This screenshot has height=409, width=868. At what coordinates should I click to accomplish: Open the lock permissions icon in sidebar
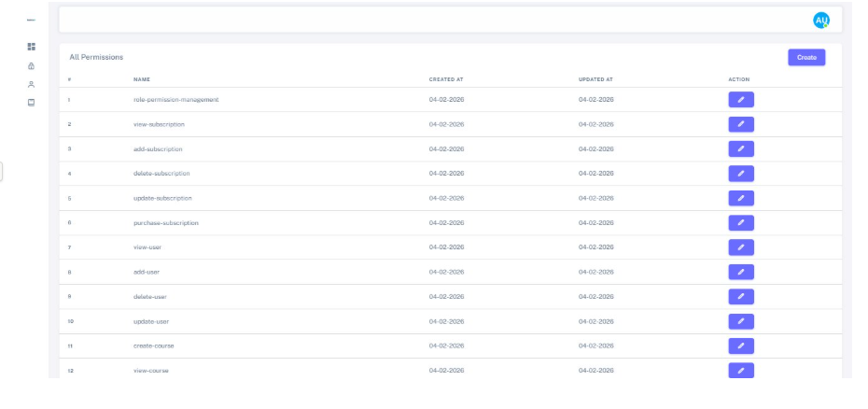click(x=31, y=66)
